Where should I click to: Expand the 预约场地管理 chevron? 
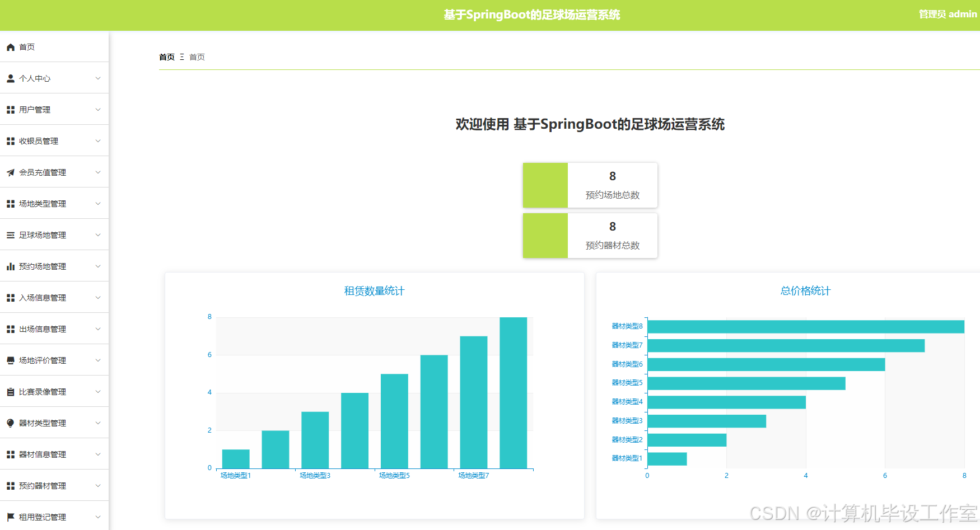click(98, 266)
